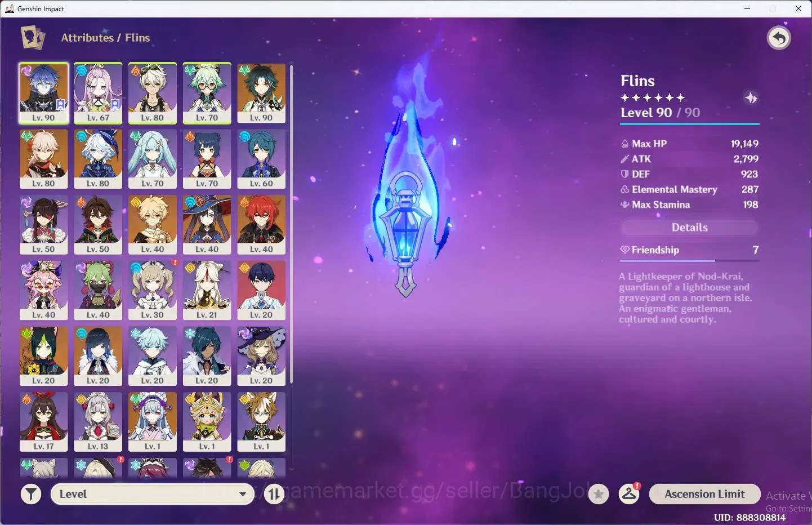Click the star icon beside Flins' level
Screen dimensions: 812x525
click(751, 98)
